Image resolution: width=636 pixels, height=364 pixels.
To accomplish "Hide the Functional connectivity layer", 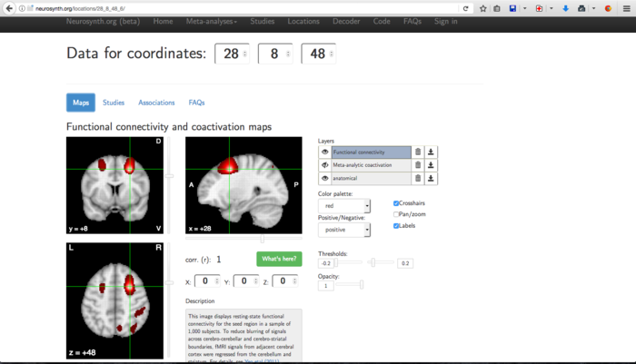I will click(x=325, y=152).
